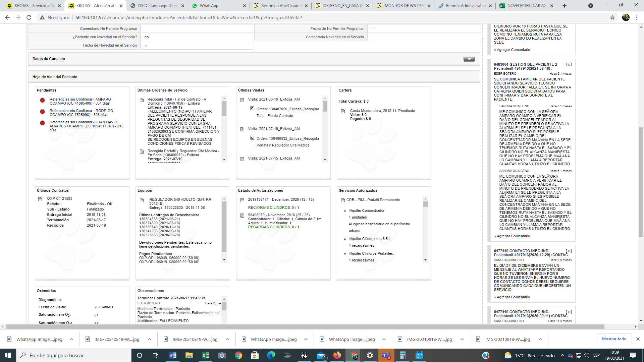The width and height of the screenshot is (644, 362).
Task: Click the page horizontal scrollbar
Action: [x=305, y=326]
